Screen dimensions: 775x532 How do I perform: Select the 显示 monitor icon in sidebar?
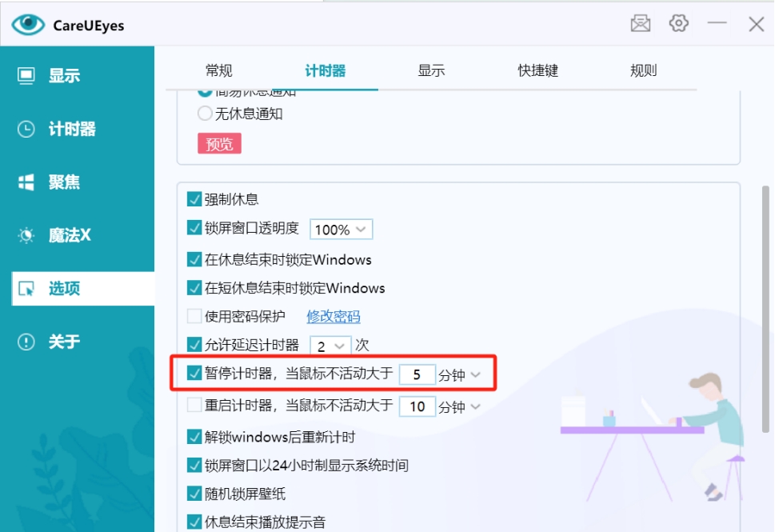pos(26,76)
